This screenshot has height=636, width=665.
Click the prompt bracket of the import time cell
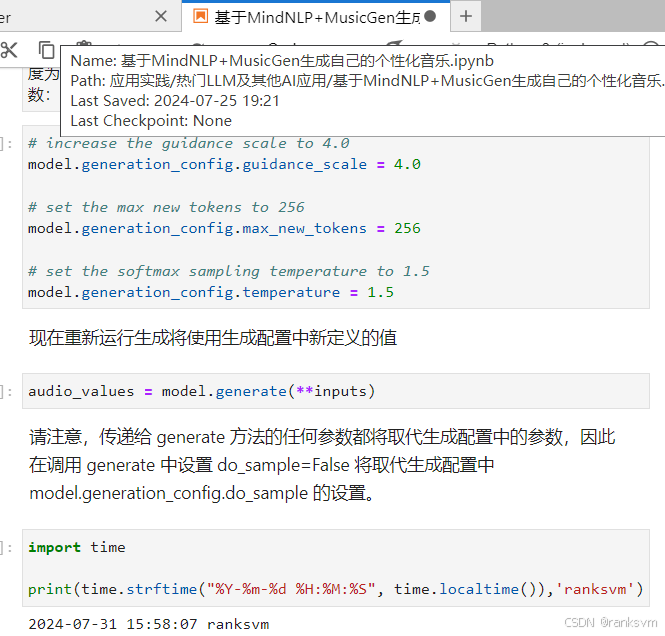[x=6, y=548]
